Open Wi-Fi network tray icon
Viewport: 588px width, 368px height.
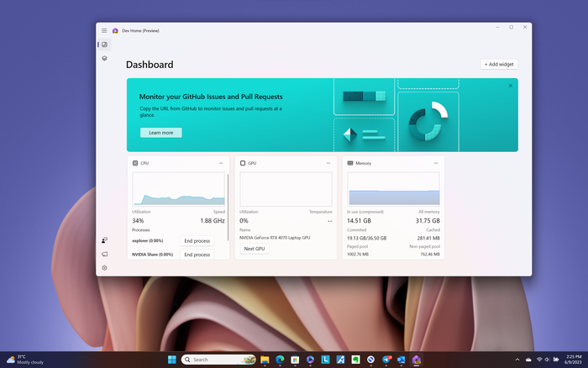(x=539, y=360)
